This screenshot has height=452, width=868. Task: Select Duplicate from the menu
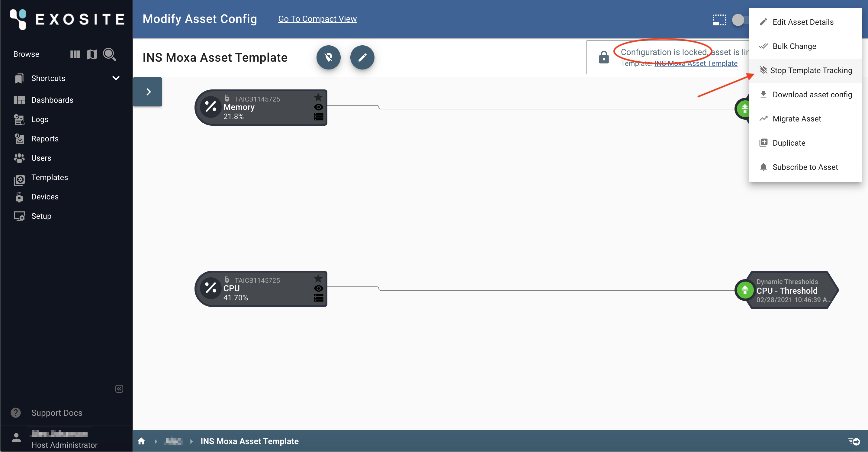(x=805, y=143)
